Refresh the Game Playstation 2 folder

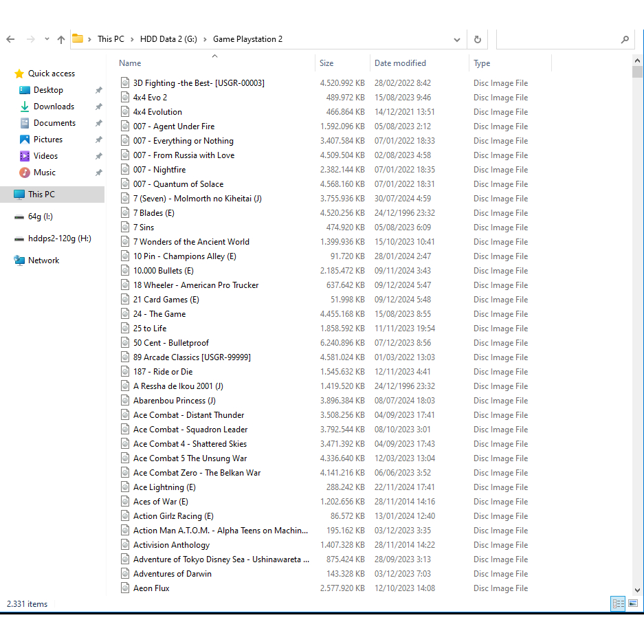(x=477, y=39)
